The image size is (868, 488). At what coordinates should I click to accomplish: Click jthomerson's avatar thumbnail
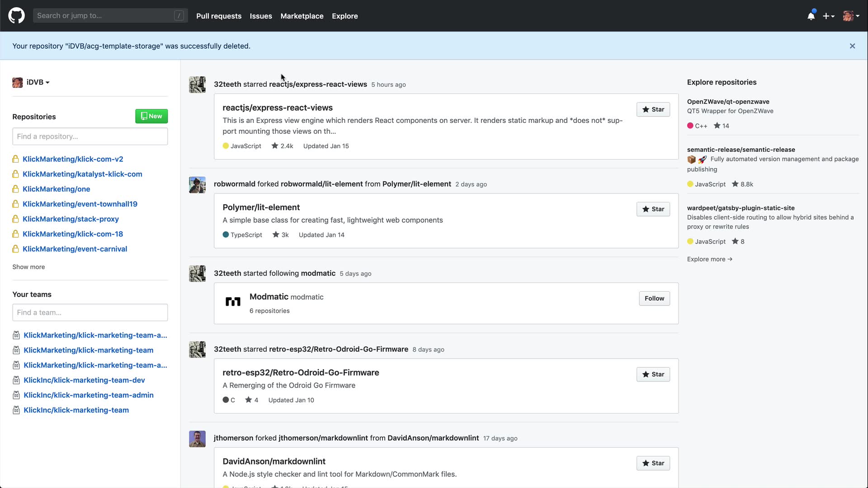pyautogui.click(x=197, y=438)
